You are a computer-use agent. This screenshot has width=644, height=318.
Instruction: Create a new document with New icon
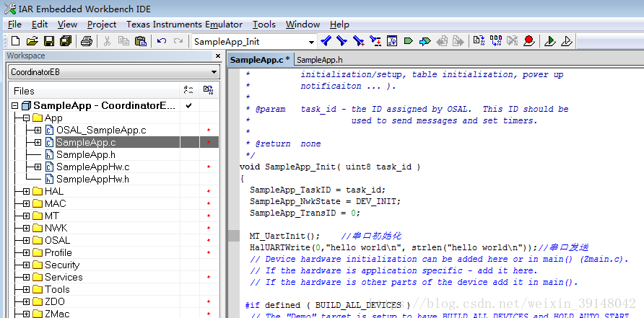(x=15, y=41)
